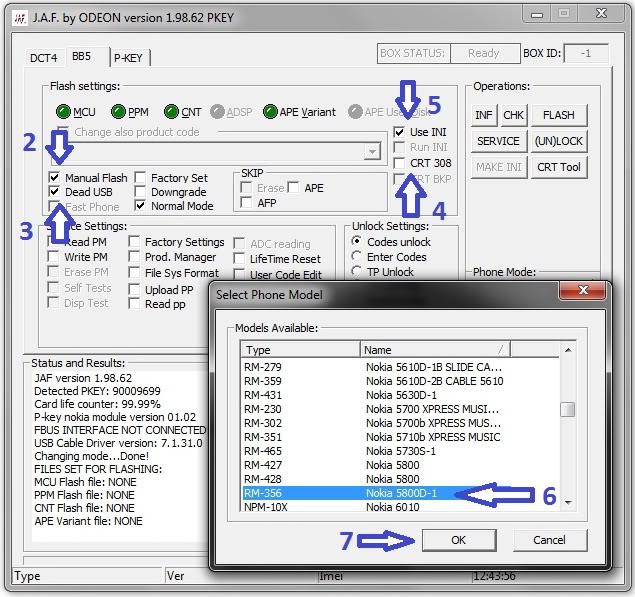Screen dimensions: 635x597
Task: Click the green PPM indicator button
Action: tap(118, 112)
